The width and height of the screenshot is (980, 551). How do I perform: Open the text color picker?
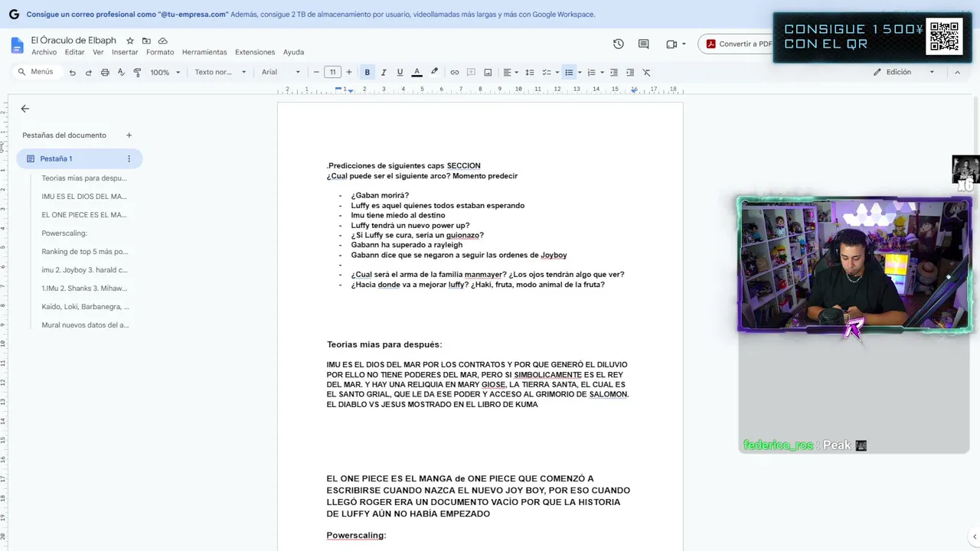coord(417,73)
